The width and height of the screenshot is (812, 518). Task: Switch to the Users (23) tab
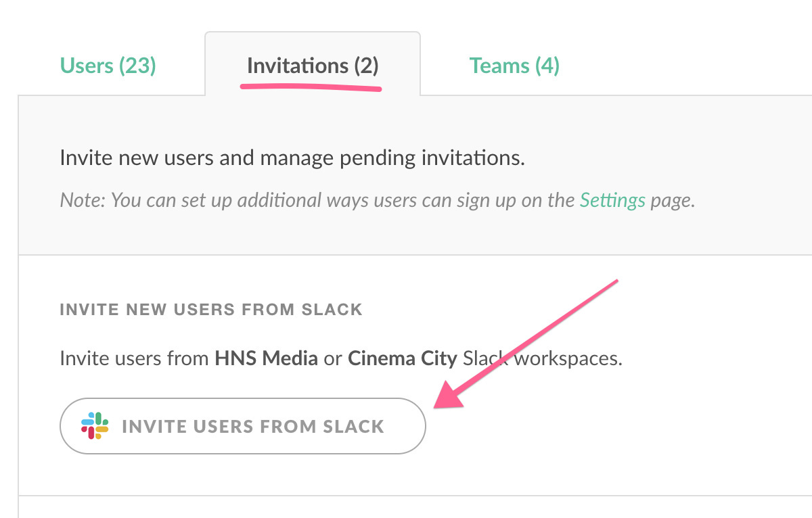click(x=108, y=66)
